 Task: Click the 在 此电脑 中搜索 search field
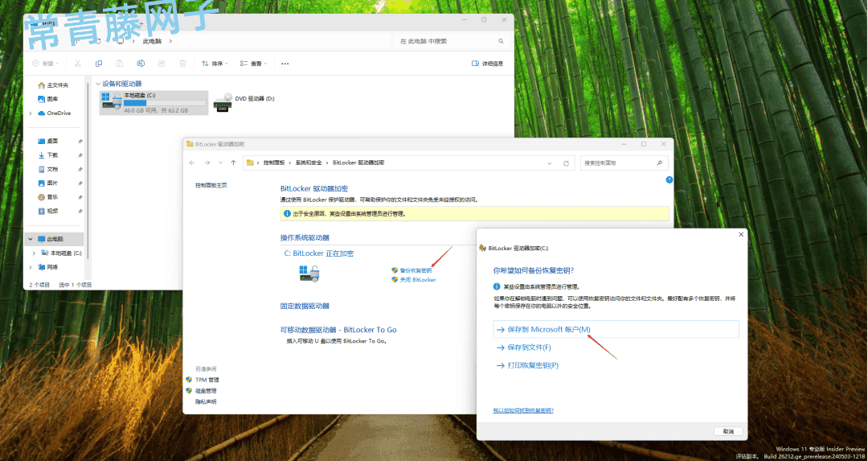pyautogui.click(x=451, y=41)
